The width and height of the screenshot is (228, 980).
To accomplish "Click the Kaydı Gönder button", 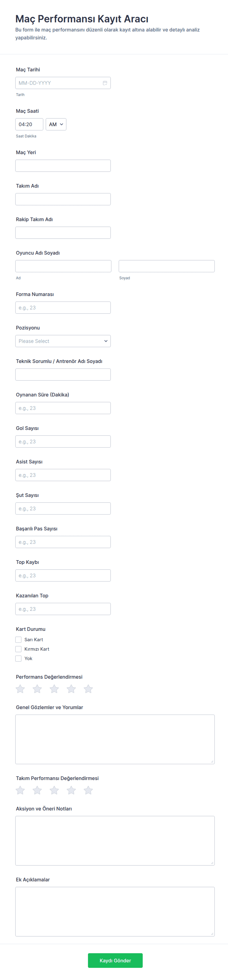I will tap(115, 961).
